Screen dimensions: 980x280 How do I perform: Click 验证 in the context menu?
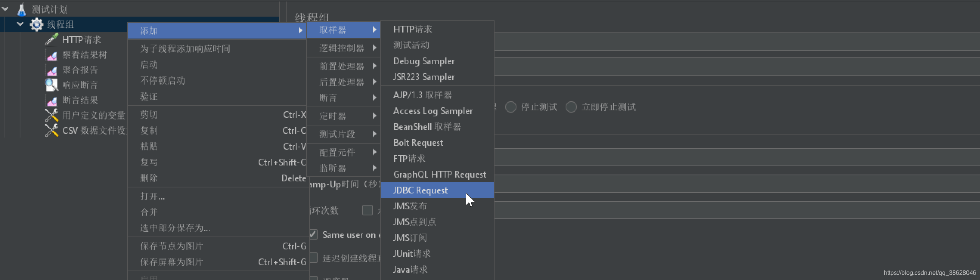(x=217, y=96)
